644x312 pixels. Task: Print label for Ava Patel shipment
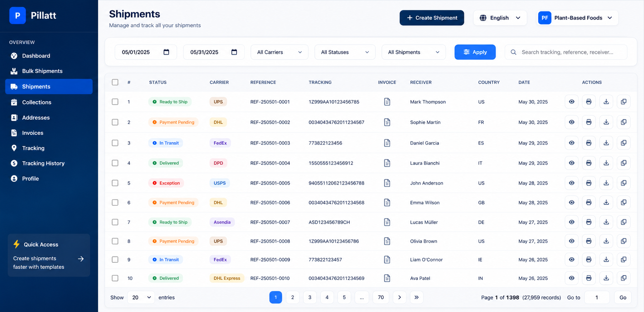coord(589,278)
